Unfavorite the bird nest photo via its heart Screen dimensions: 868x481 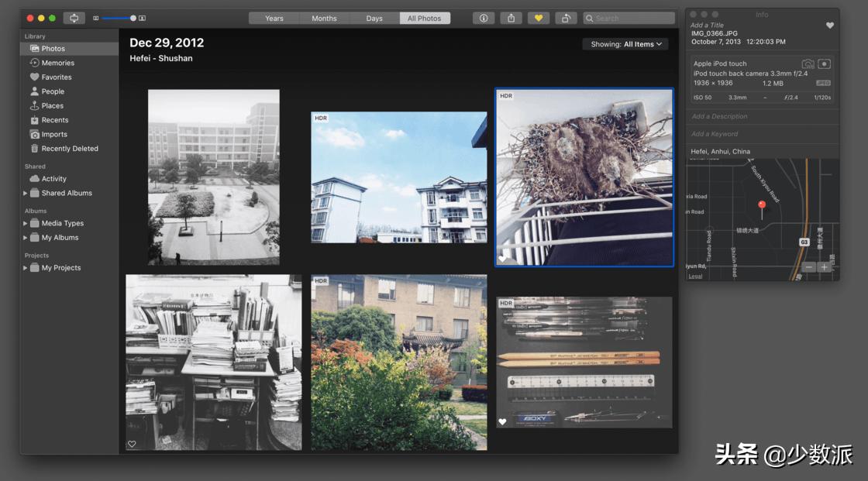click(x=503, y=259)
